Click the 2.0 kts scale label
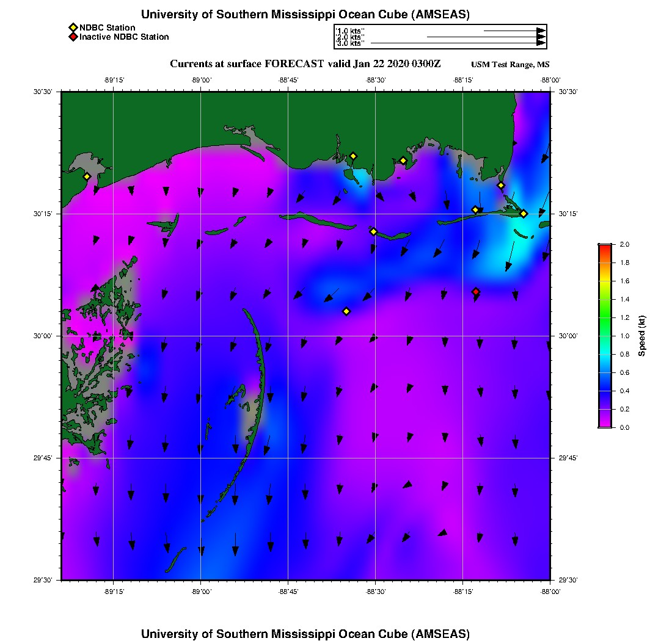 (x=349, y=37)
